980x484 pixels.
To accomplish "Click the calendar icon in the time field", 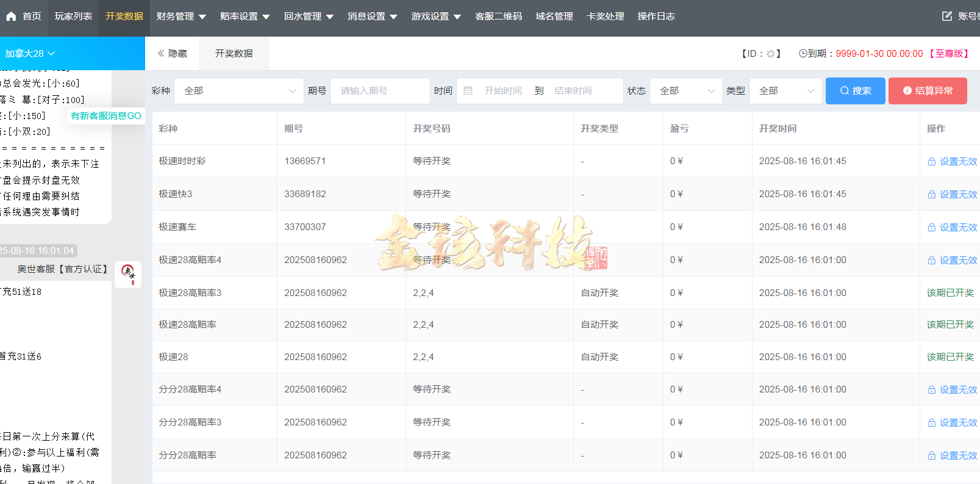I will tap(468, 90).
